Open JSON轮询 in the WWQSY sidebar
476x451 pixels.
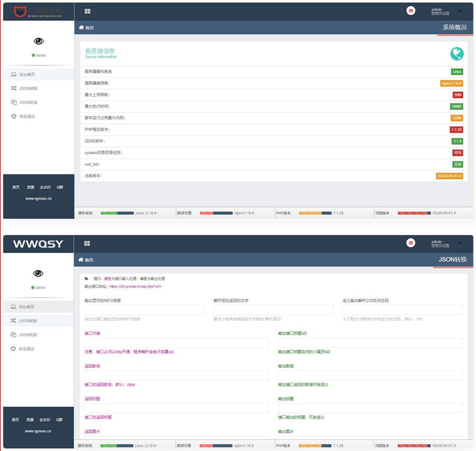tap(28, 335)
